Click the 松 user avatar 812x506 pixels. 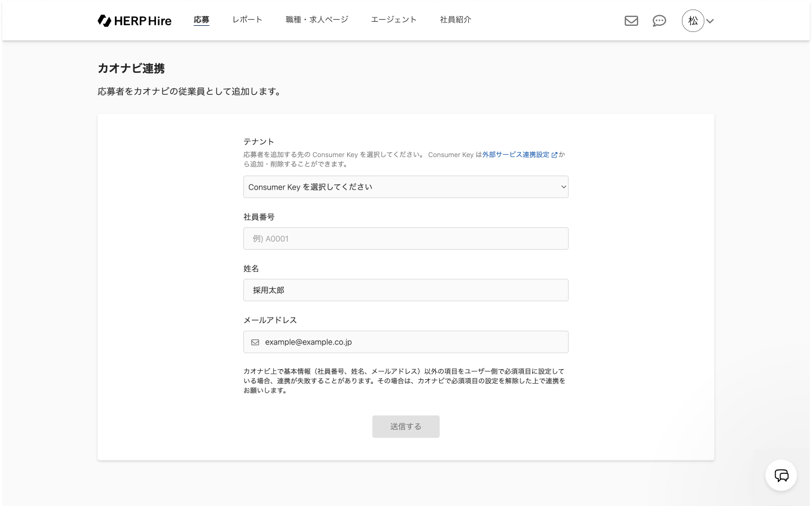point(693,21)
